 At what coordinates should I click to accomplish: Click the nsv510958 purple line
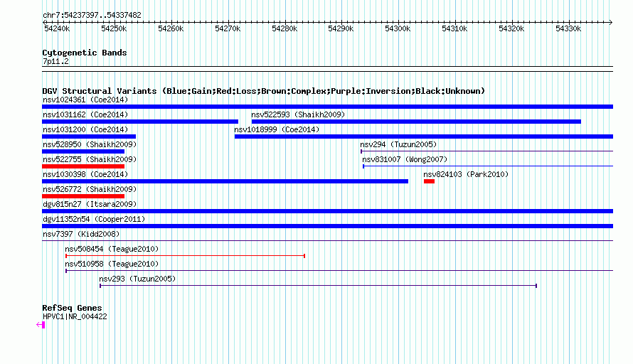coord(339,271)
